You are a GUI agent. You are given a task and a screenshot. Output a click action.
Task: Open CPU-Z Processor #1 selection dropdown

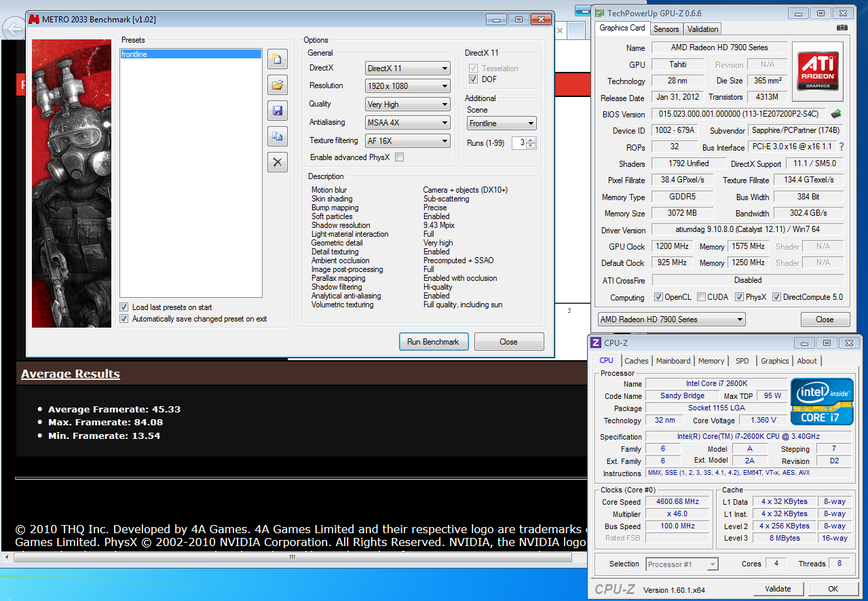(x=681, y=564)
